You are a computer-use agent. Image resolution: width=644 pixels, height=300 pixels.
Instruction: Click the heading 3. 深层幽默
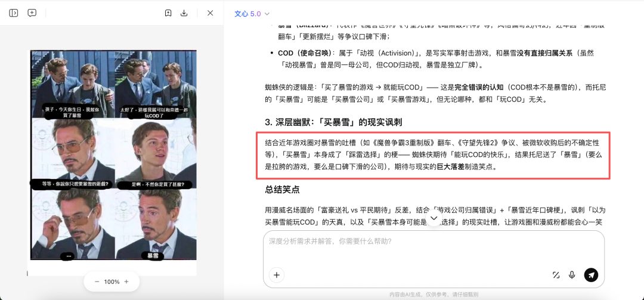pos(333,122)
